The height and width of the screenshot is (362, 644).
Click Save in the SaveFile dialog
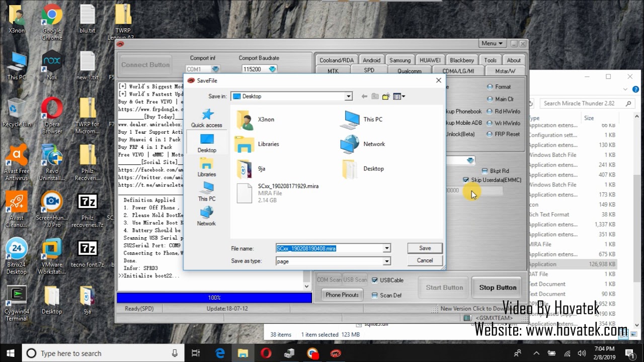point(425,248)
